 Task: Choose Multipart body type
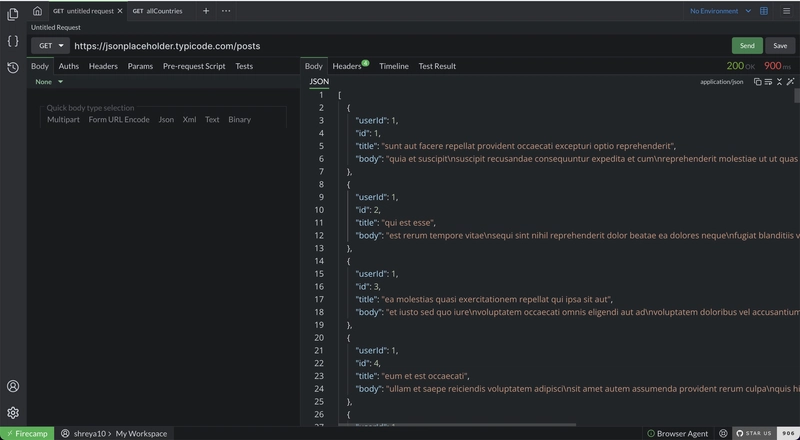point(63,119)
